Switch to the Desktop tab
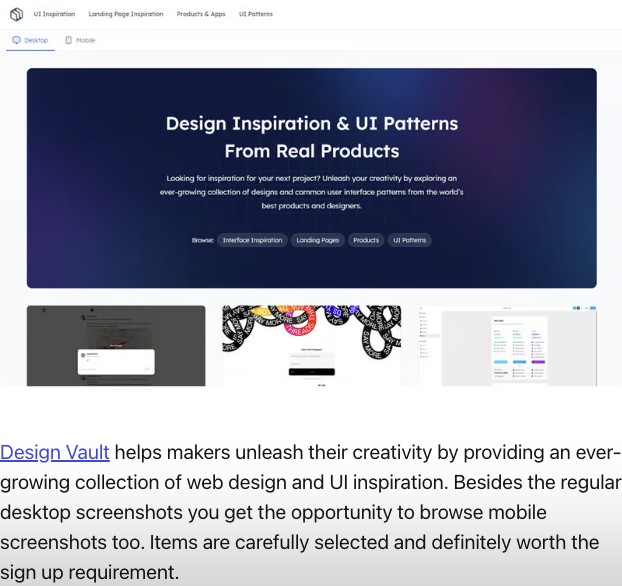Image resolution: width=622 pixels, height=586 pixels. click(31, 40)
